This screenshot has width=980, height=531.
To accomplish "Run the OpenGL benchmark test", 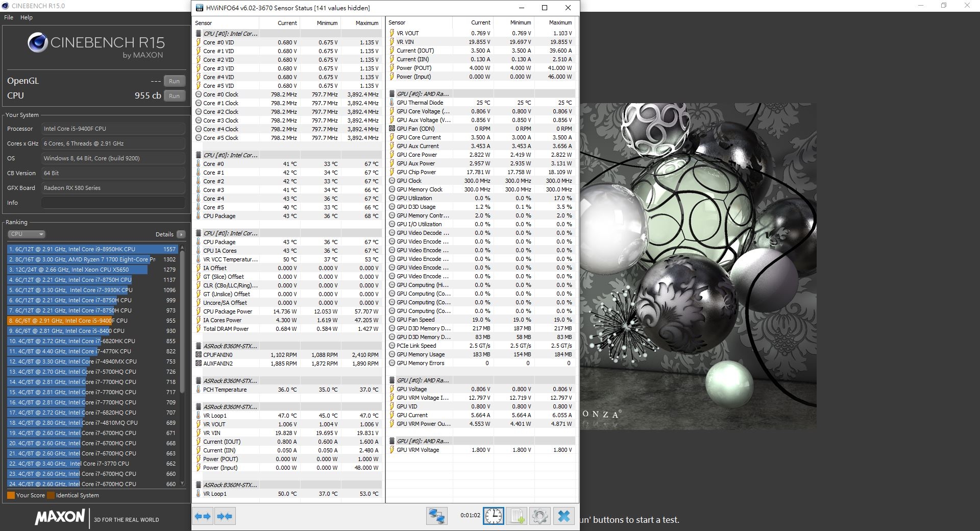I will (174, 81).
